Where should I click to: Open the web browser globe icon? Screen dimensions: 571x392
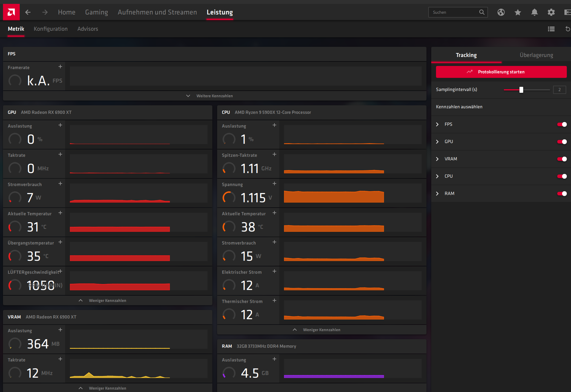[501, 12]
